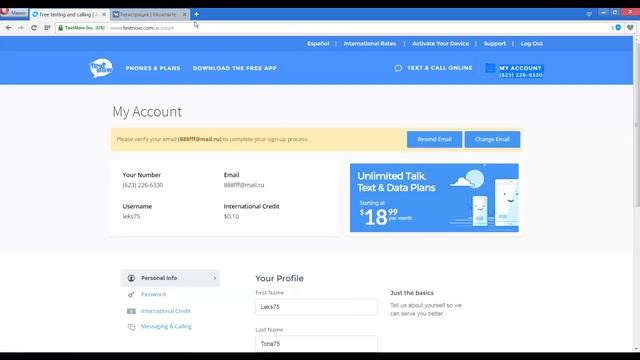Screen dimensions: 640x360
Task: Click the account avatar icon beside My Account
Action: pyautogui.click(x=491, y=68)
